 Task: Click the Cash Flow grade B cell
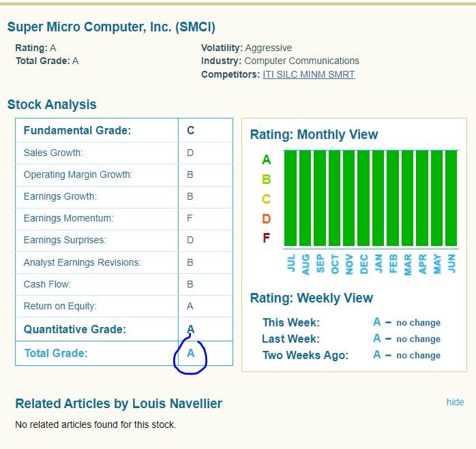coord(205,285)
